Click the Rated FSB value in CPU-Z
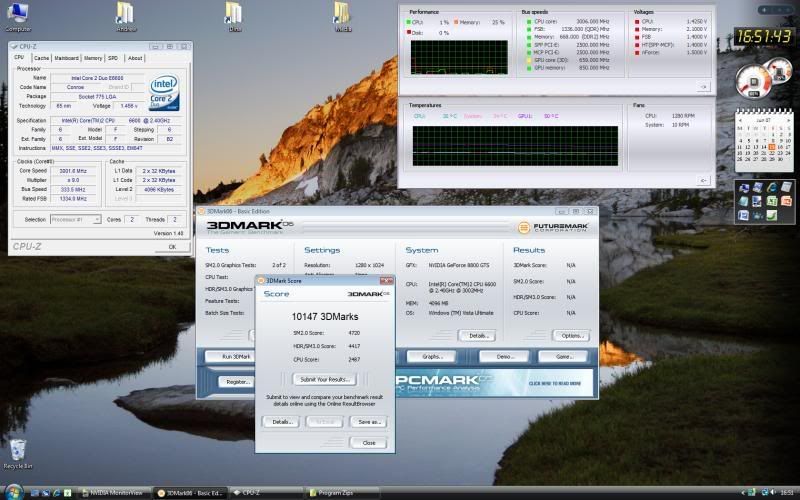800x500 pixels. tap(73, 199)
